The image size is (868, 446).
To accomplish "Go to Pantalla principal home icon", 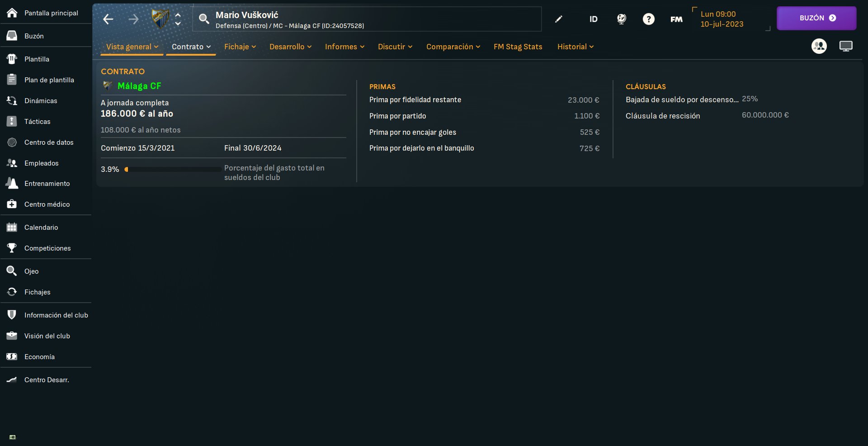I will coord(12,13).
